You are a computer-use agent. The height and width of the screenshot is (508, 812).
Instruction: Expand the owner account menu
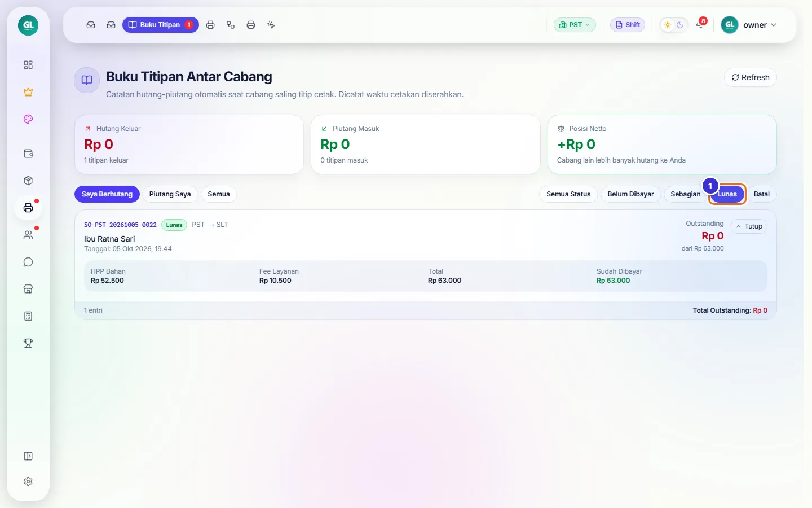pyautogui.click(x=749, y=25)
